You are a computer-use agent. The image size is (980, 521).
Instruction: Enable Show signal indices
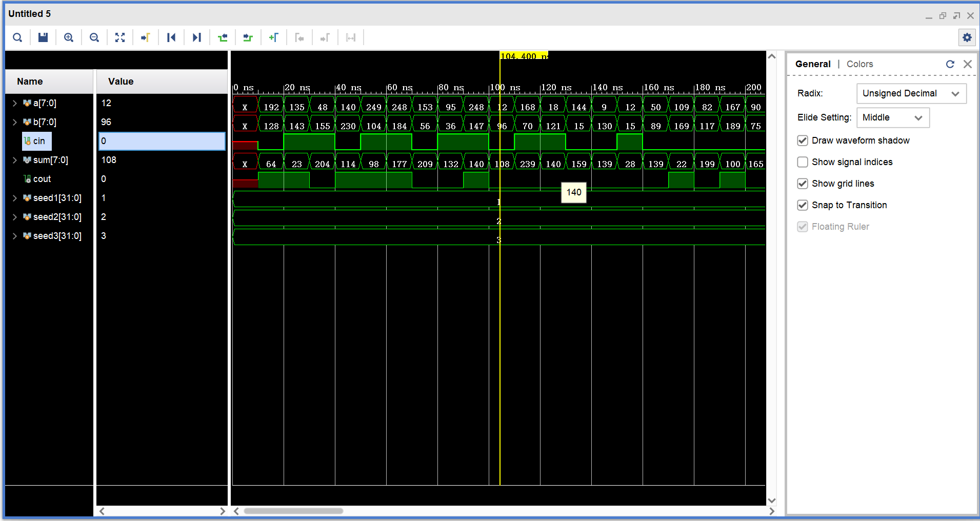coord(803,162)
